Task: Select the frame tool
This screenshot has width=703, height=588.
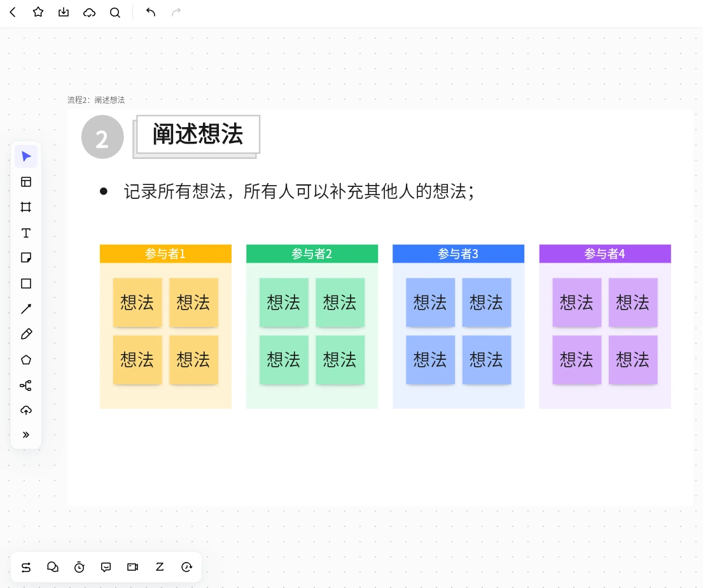Action: coord(26,207)
